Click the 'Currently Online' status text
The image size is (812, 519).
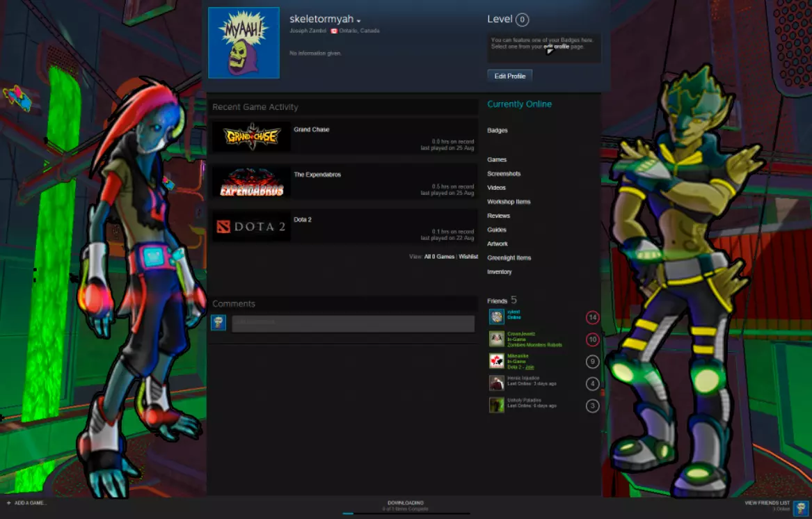point(519,104)
